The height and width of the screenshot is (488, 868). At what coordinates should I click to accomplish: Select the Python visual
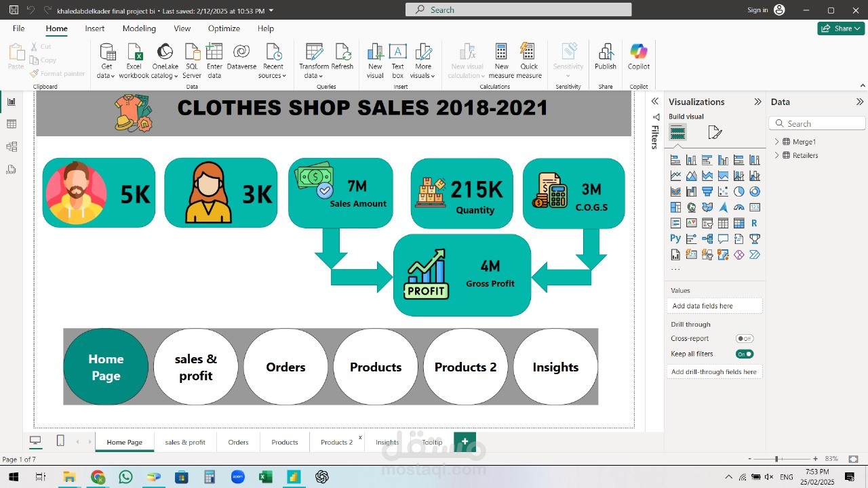(x=675, y=239)
